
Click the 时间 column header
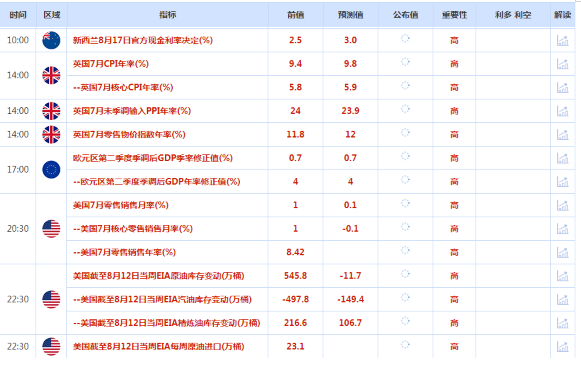point(18,15)
